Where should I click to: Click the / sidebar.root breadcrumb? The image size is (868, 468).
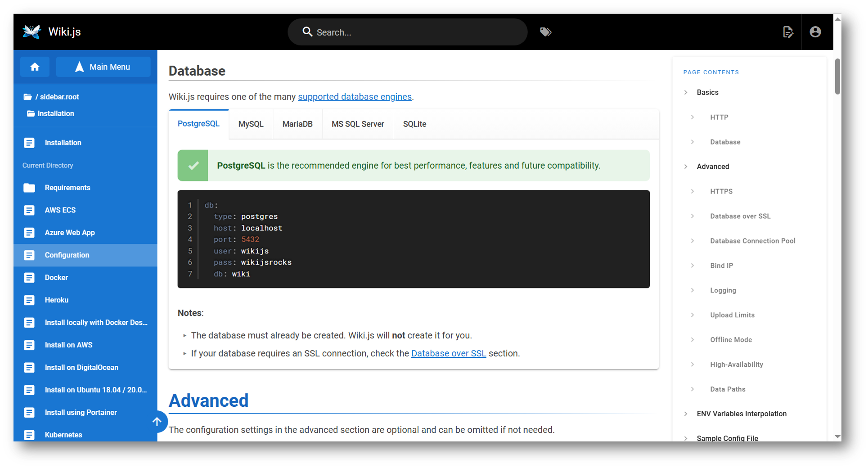pos(57,97)
